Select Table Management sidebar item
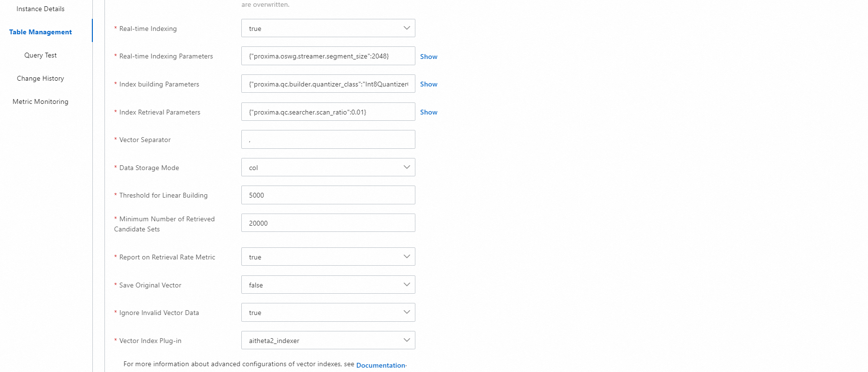The height and width of the screenshot is (372, 868). pos(41,32)
